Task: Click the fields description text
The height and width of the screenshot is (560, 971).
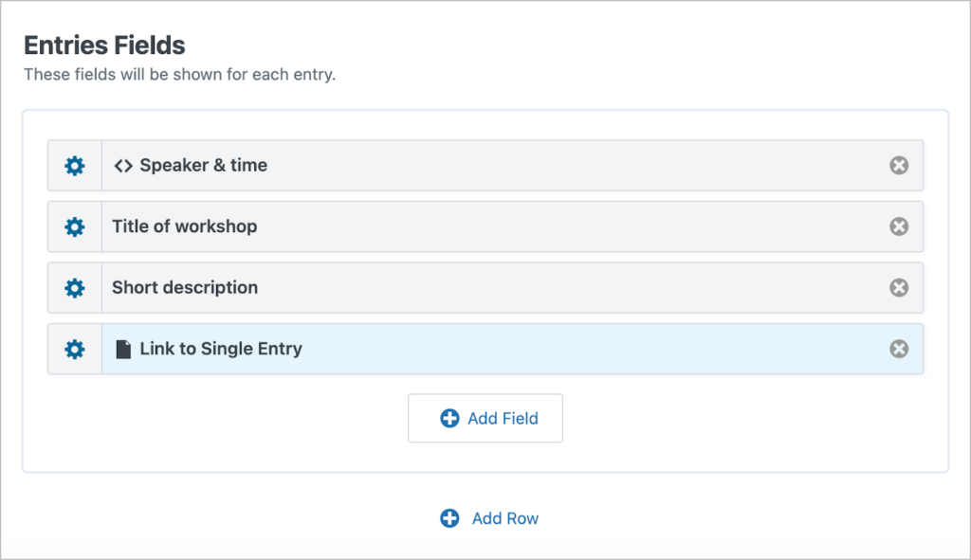Action: tap(179, 74)
